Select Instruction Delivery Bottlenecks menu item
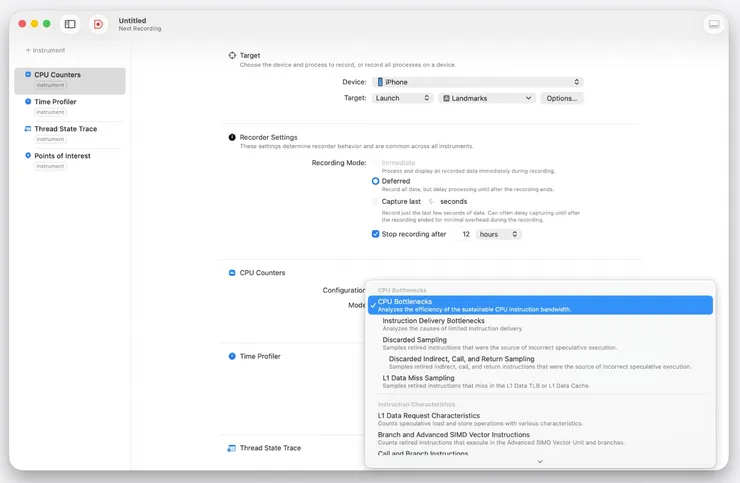Viewport: 740px width, 483px height. coord(540,324)
